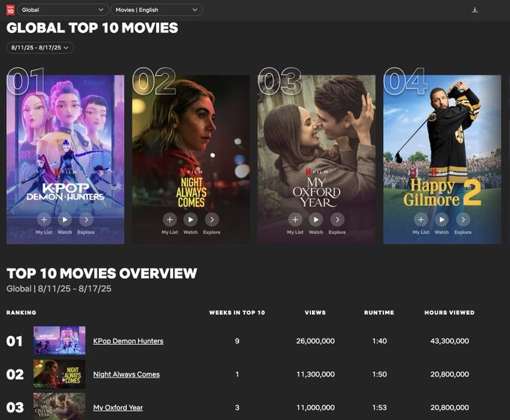Click the 1:40 runtime value
The width and height of the screenshot is (510, 420).
[x=379, y=341]
